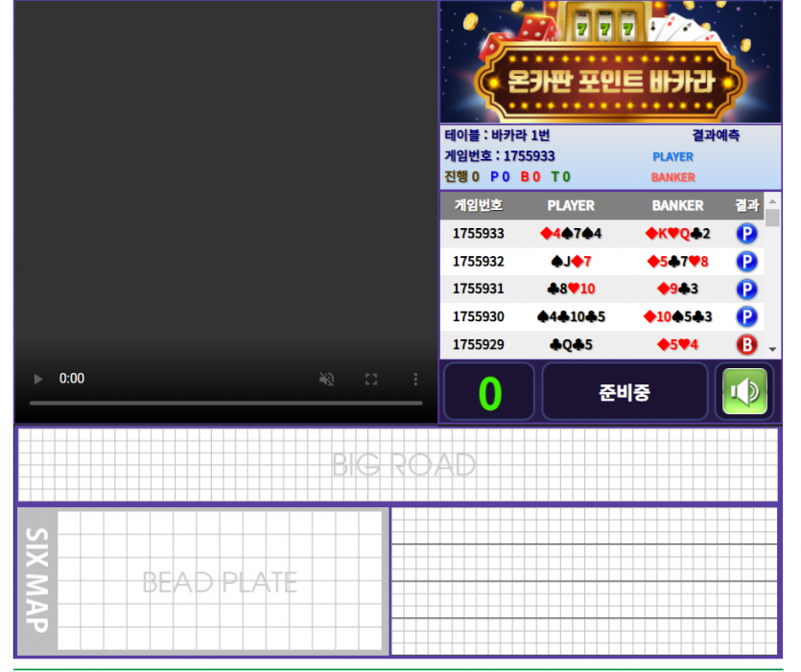The width and height of the screenshot is (801, 672).
Task: Click the 준비중 status button
Action: (x=624, y=392)
